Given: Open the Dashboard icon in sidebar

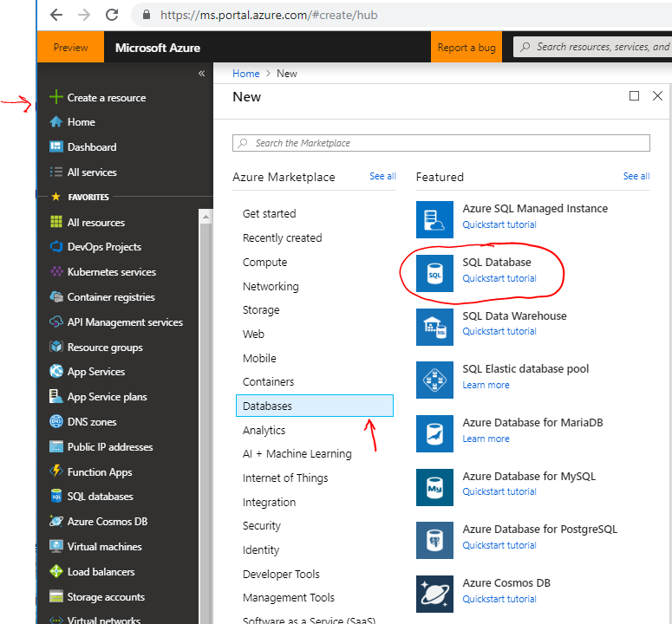Looking at the screenshot, I should coord(56,146).
